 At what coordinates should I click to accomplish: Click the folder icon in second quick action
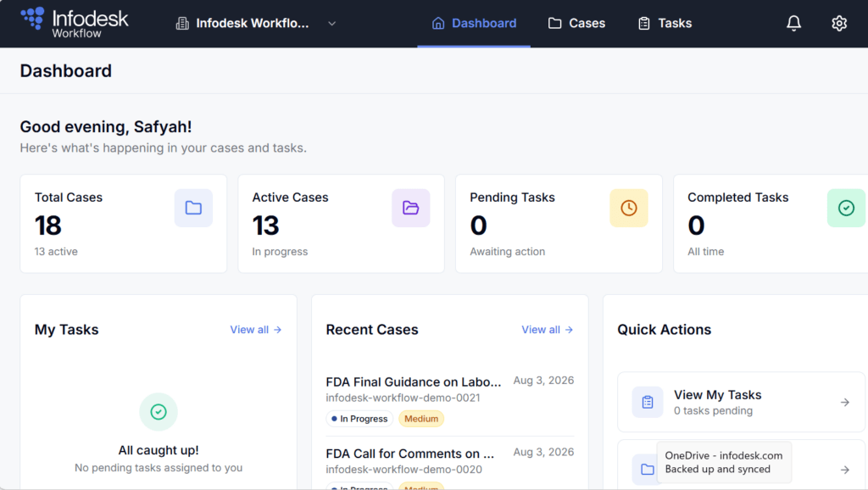pos(645,470)
